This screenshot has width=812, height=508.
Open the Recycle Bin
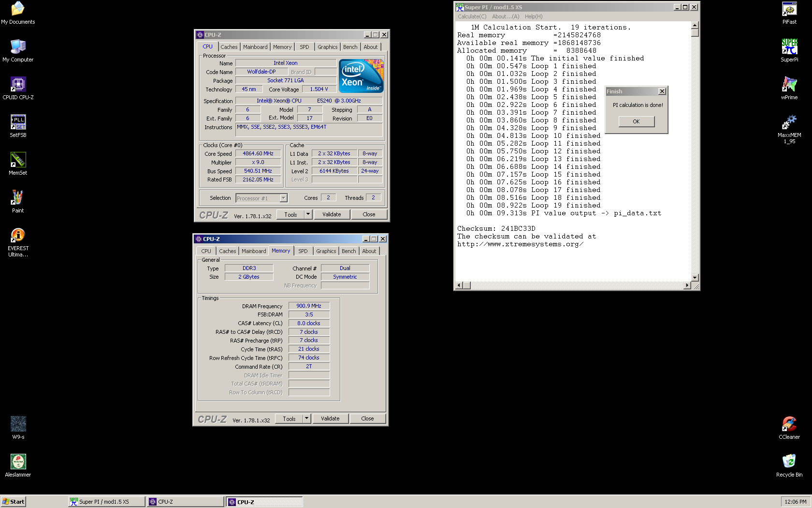(789, 465)
